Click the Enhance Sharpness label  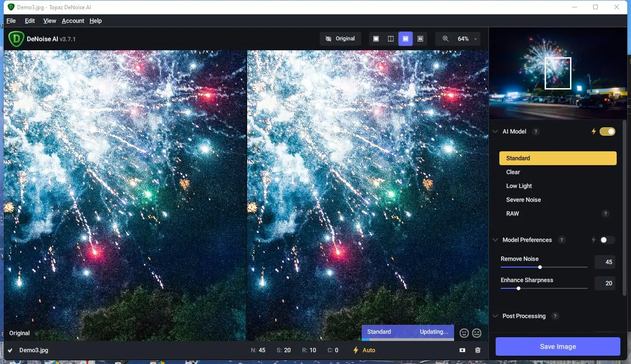527,280
